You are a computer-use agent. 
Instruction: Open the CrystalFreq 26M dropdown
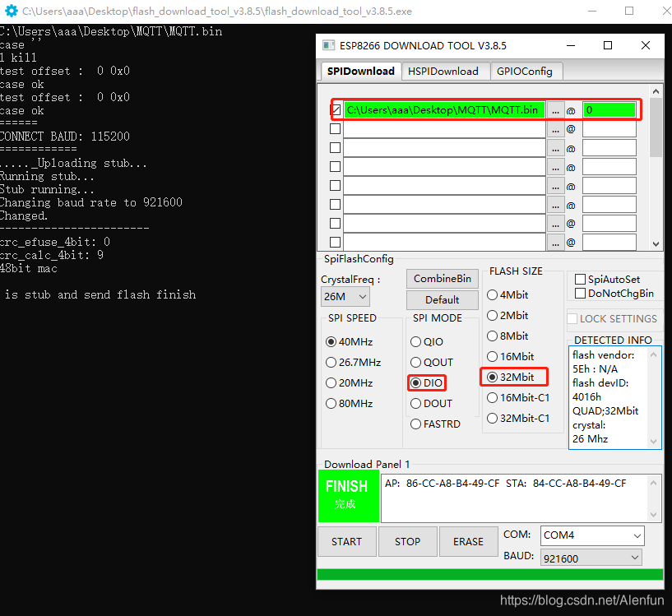(345, 297)
